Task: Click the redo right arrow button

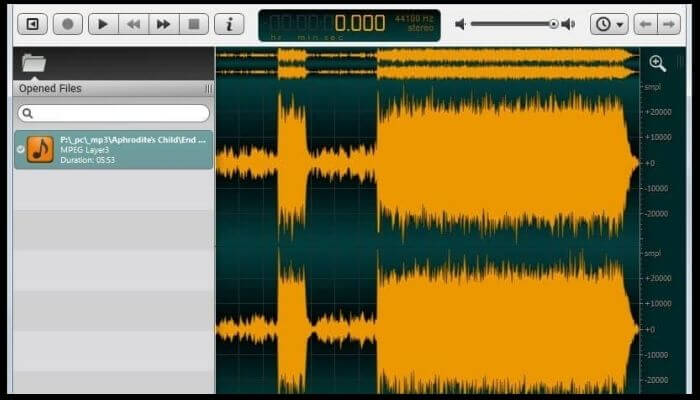Action: (671, 24)
